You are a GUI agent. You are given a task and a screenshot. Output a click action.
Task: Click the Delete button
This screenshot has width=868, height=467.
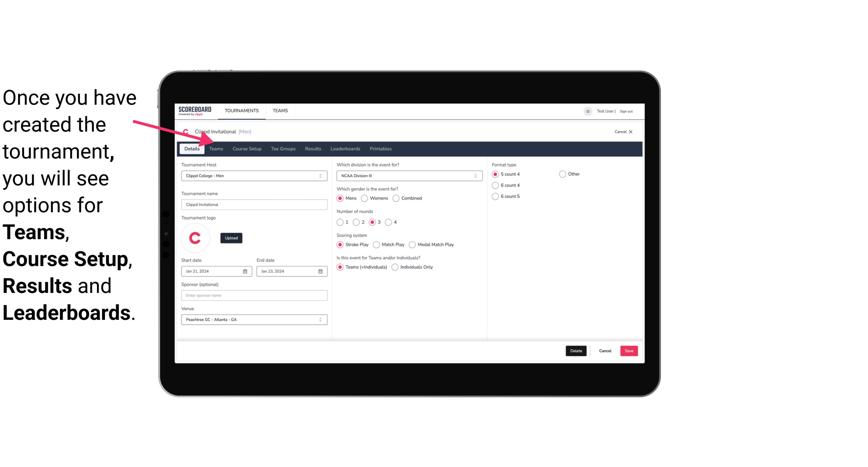[575, 350]
